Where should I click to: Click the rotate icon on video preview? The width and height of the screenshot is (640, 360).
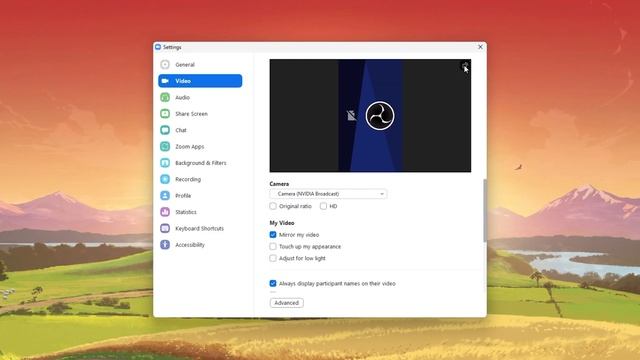click(x=465, y=65)
